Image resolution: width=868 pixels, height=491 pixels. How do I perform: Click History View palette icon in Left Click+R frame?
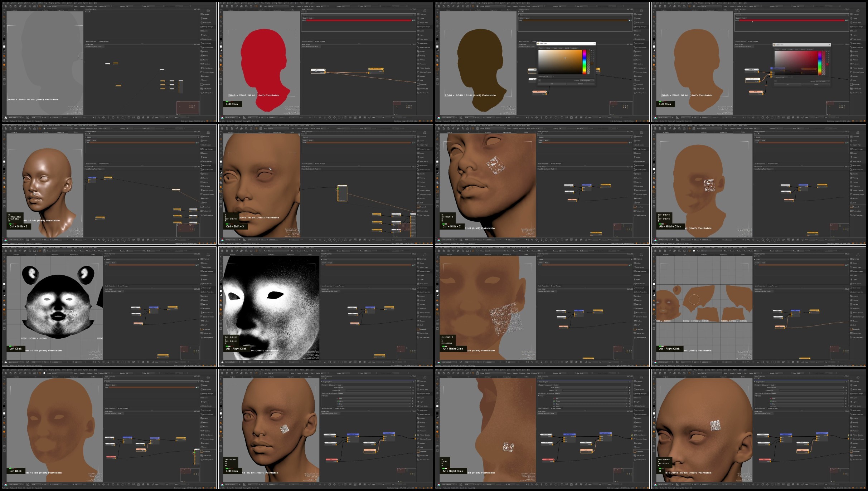click(418, 389)
